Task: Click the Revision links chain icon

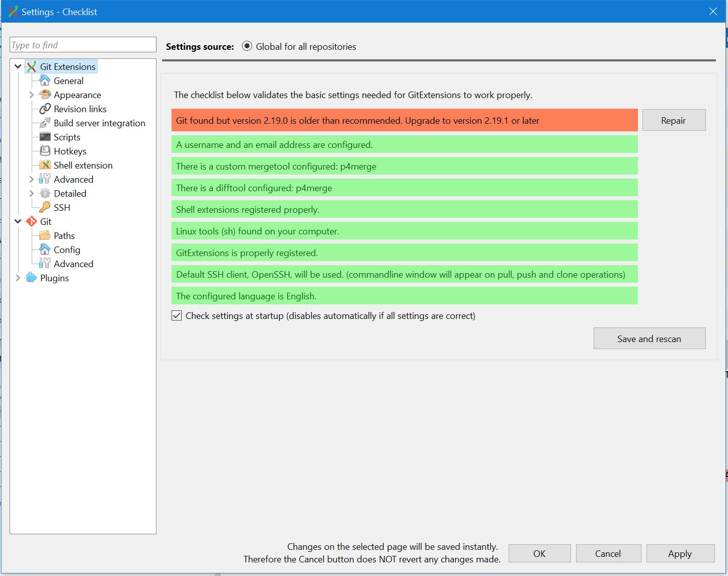Action: pyautogui.click(x=44, y=109)
